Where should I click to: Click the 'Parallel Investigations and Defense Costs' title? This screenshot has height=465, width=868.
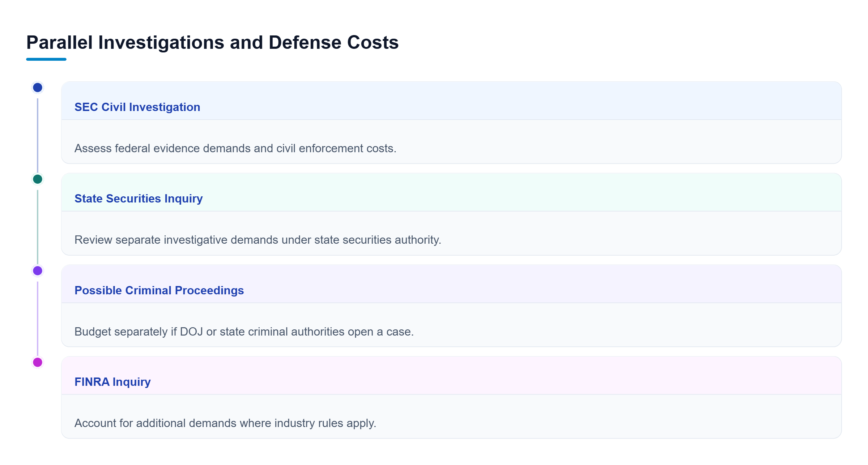click(x=212, y=42)
